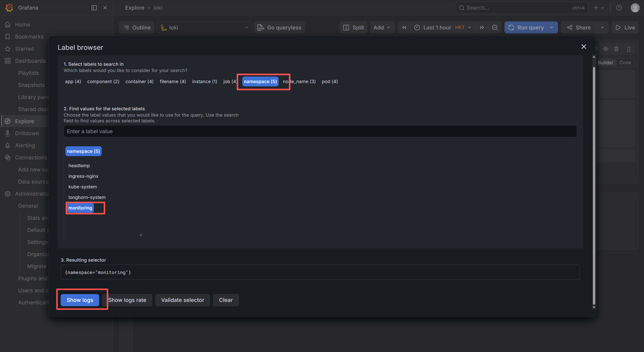The width and height of the screenshot is (644, 352).
Task: Toggle the Outline panel button
Action: click(137, 27)
